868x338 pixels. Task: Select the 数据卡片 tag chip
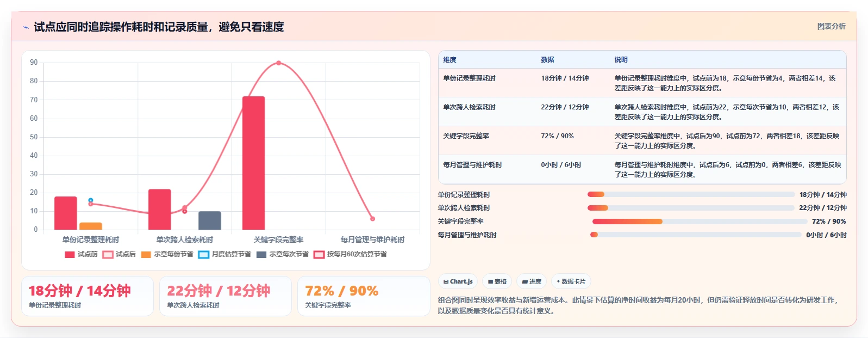pyautogui.click(x=571, y=281)
